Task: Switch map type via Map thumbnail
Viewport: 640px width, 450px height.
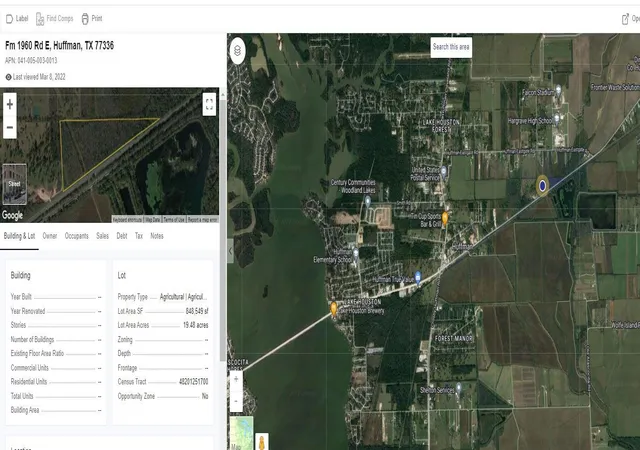Action: point(241,433)
